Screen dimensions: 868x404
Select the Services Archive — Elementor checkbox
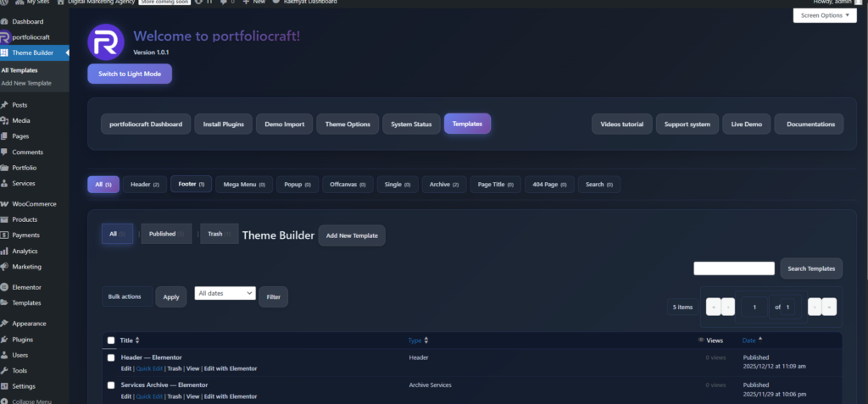click(x=111, y=385)
